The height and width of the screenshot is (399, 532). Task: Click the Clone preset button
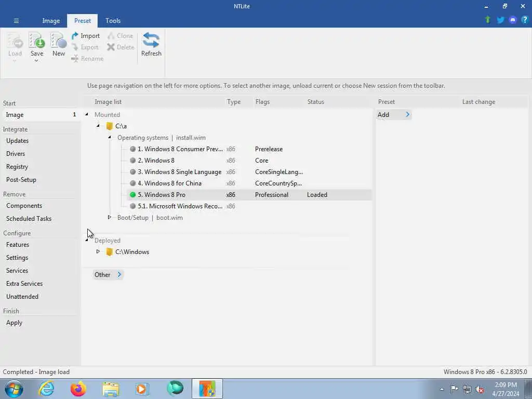tap(120, 36)
